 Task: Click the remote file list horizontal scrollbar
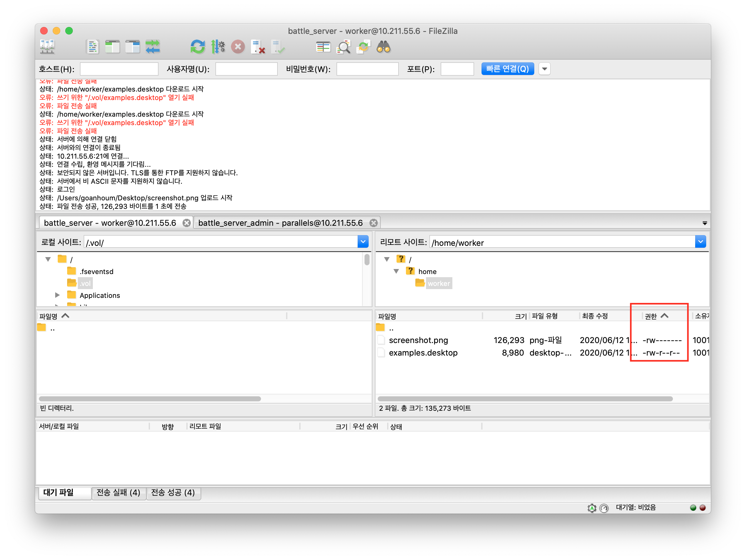click(525, 399)
